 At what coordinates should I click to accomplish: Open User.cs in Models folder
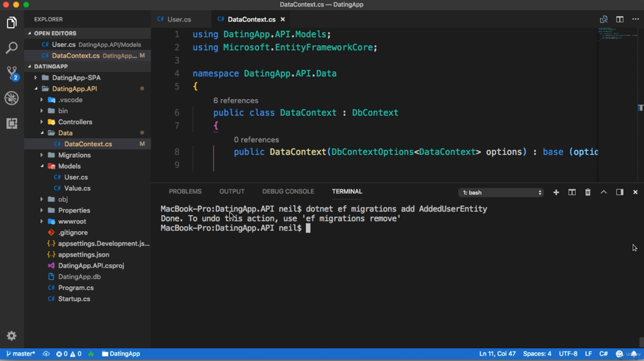[x=88, y=177]
